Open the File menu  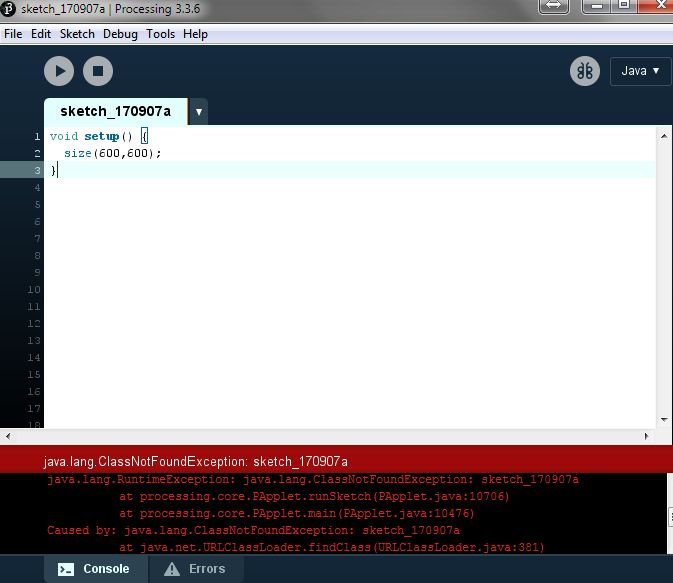coord(13,34)
